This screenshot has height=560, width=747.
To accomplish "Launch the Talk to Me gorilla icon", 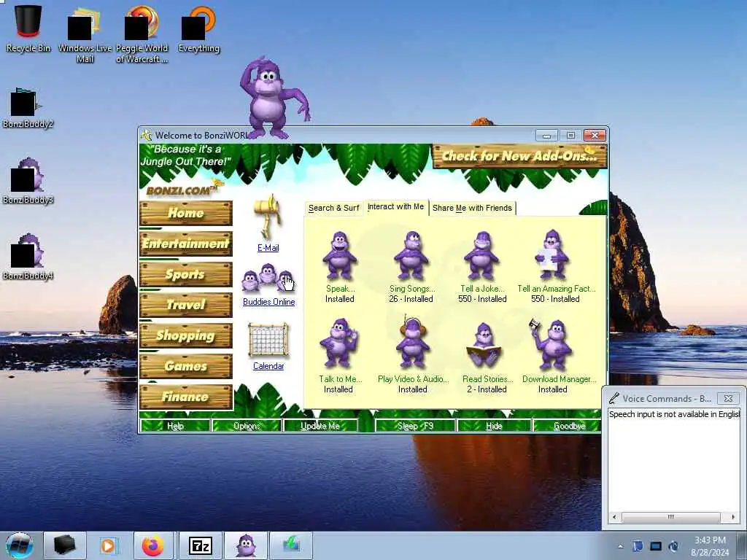I will (x=338, y=344).
